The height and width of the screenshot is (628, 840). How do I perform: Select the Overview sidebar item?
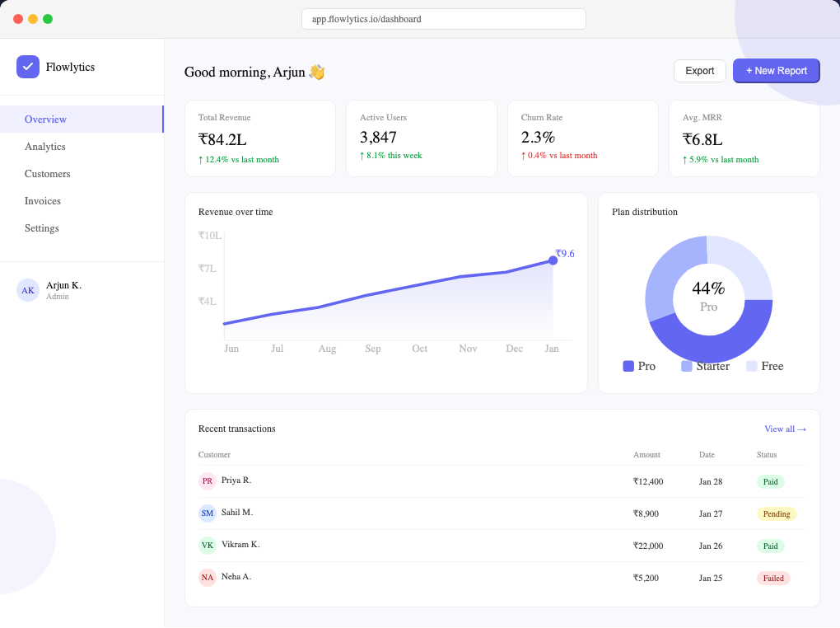pyautogui.click(x=82, y=119)
